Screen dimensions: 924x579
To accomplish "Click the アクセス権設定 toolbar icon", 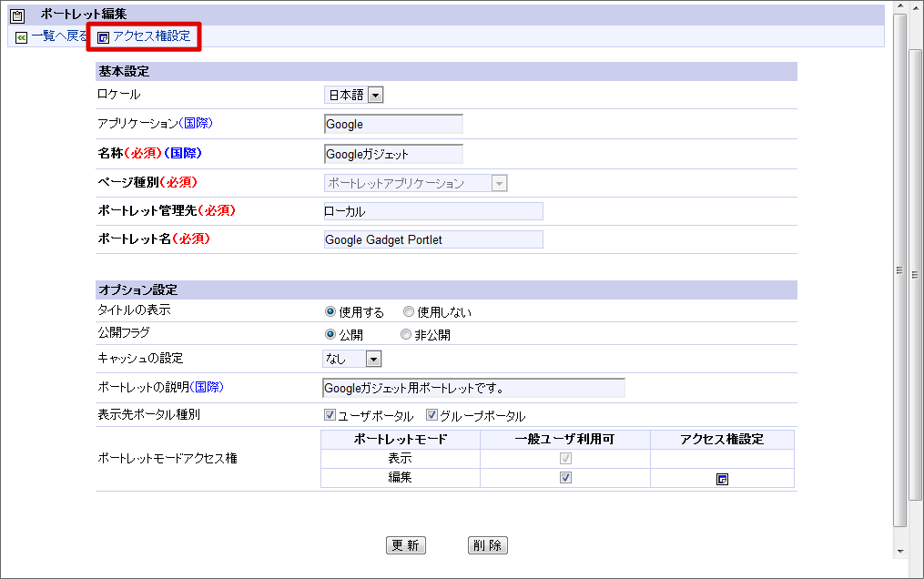I will [x=103, y=37].
